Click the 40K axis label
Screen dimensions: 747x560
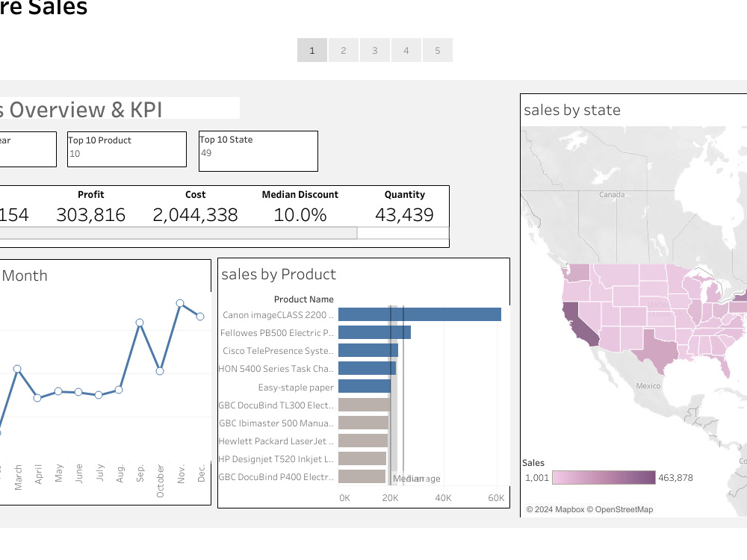click(443, 497)
